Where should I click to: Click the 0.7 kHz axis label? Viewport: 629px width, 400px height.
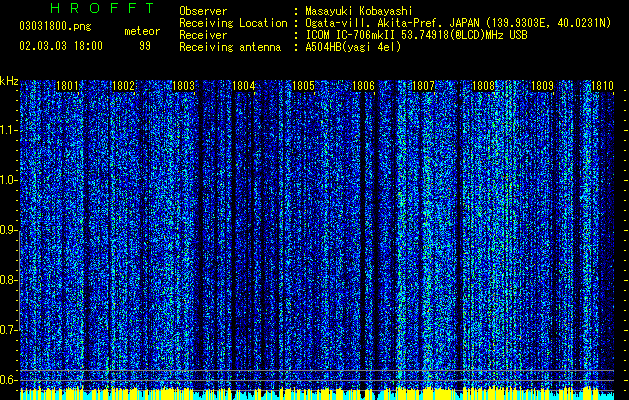(8, 330)
